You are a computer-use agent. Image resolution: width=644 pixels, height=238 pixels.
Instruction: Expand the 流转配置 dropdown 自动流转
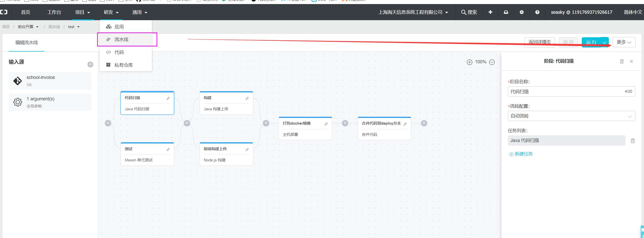pos(571,116)
